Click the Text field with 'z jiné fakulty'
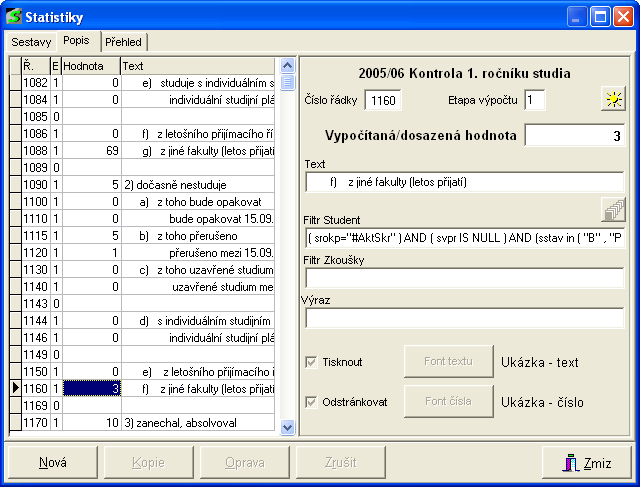The height and width of the screenshot is (487, 640). tap(464, 182)
